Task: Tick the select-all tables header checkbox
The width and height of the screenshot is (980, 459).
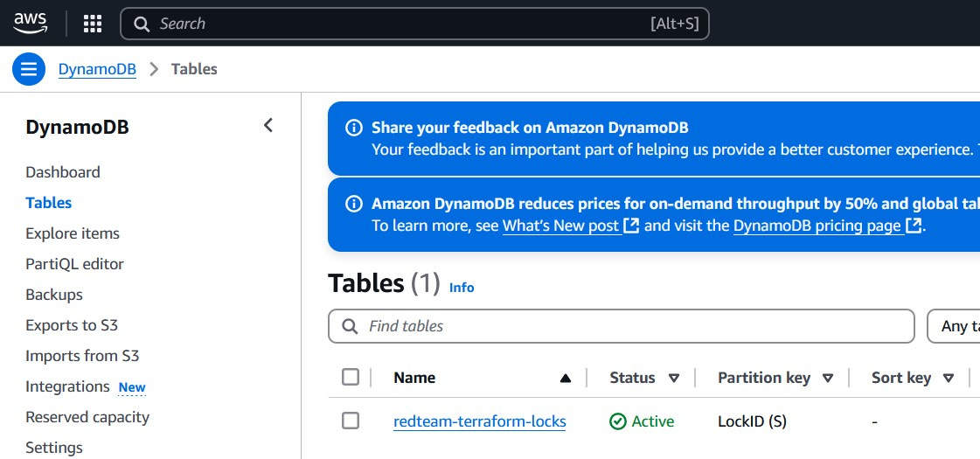Action: [351, 377]
